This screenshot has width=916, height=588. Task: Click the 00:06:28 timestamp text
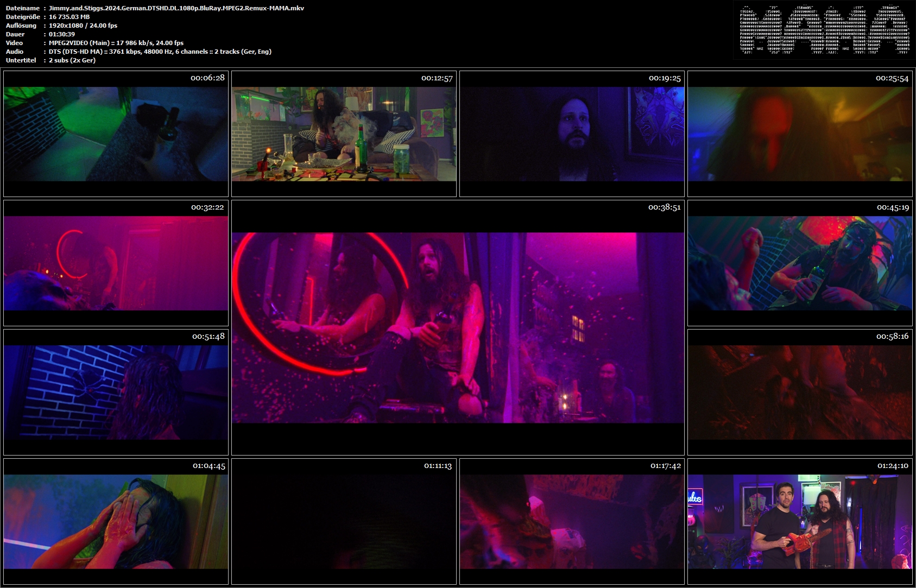207,78
